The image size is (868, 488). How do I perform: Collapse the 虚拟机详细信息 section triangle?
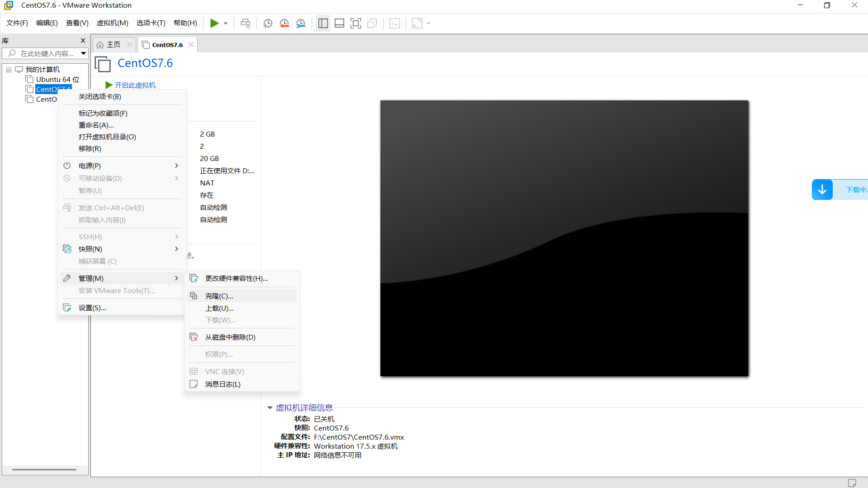coord(270,408)
